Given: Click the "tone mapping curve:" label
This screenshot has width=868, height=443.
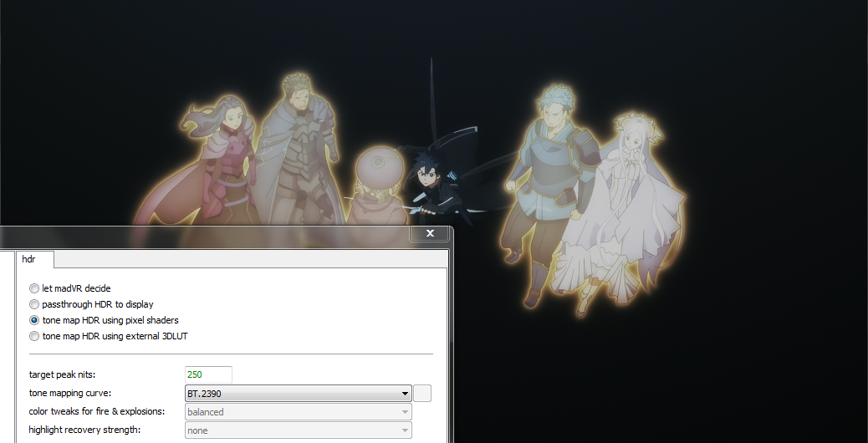Looking at the screenshot, I should (69, 393).
